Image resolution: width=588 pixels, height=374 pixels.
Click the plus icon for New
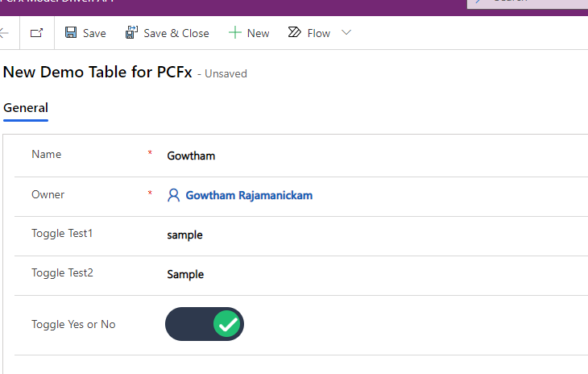click(x=234, y=33)
